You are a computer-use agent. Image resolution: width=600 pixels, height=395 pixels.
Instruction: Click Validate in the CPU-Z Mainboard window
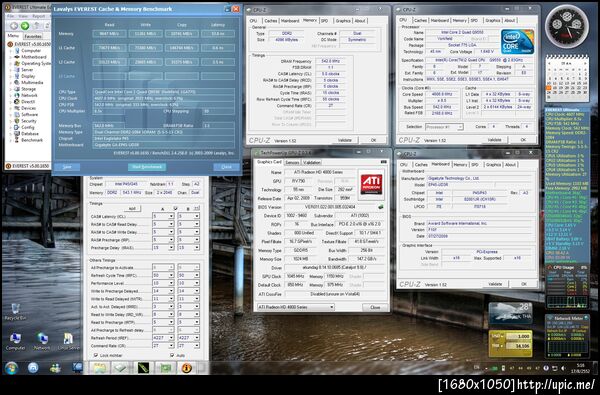tap(495, 284)
